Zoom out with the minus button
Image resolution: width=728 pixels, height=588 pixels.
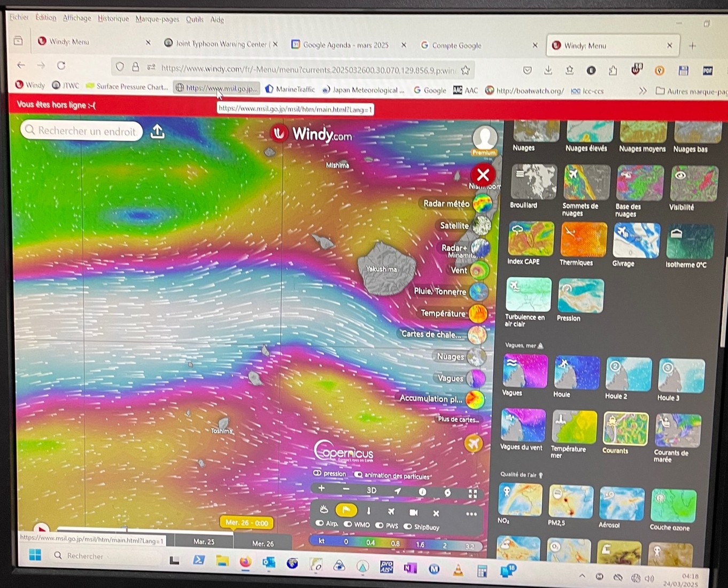(x=346, y=489)
